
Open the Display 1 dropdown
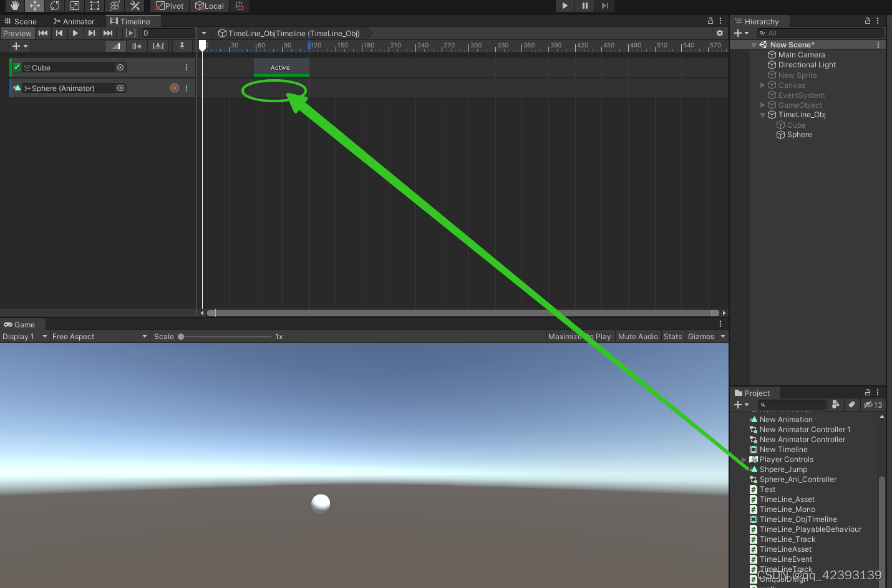tap(24, 336)
